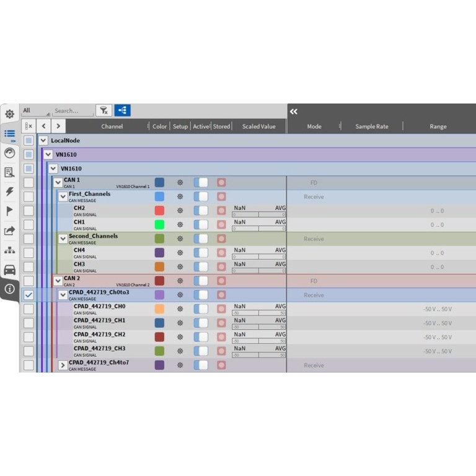Toggle Active switch for CAN 1
The width and height of the screenshot is (476, 476).
pos(201,182)
